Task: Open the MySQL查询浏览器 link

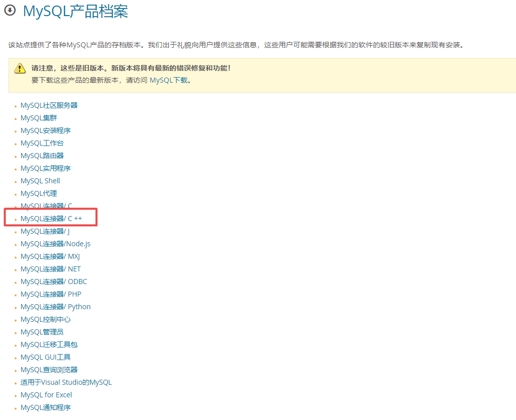Action: coord(49,370)
